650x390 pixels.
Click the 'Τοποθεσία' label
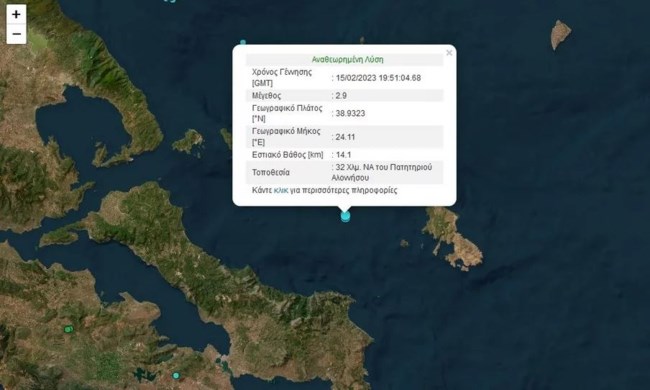click(271, 172)
